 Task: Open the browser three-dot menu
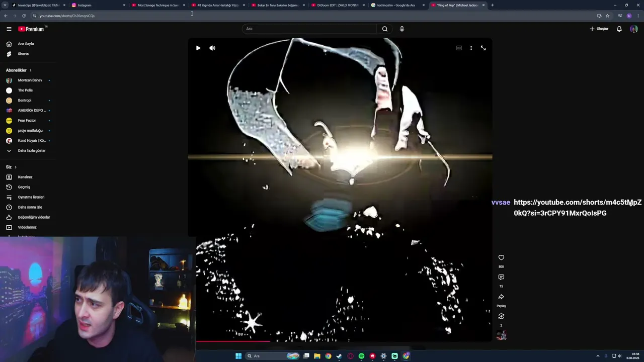pos(638,16)
